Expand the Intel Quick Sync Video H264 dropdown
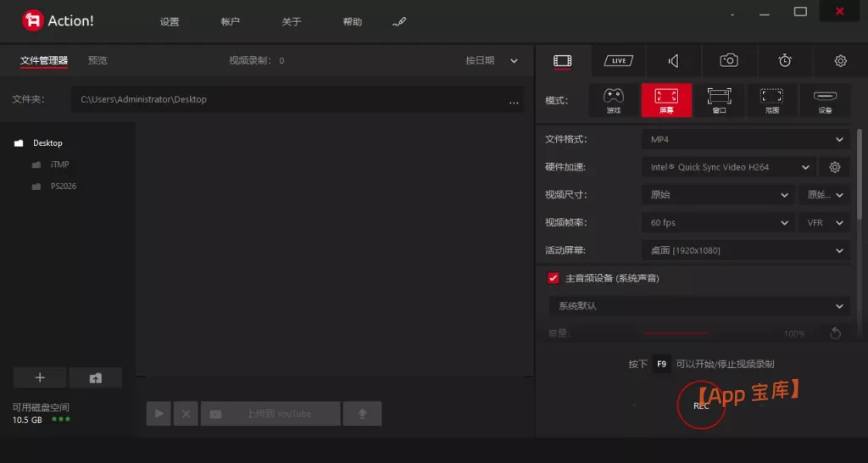 pyautogui.click(x=728, y=167)
